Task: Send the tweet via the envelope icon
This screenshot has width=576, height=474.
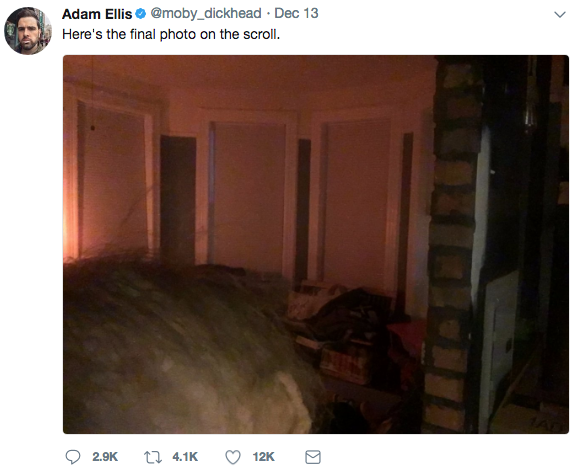Action: pyautogui.click(x=313, y=457)
